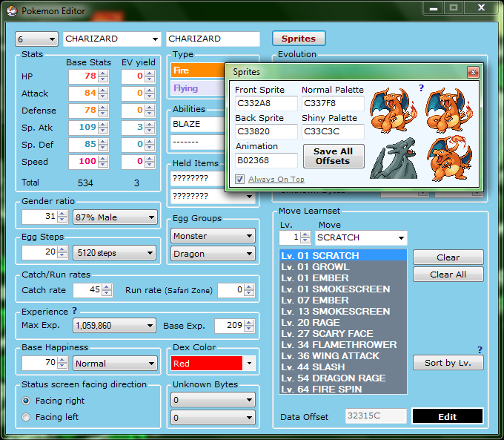Click the Pokemon Editor title bar icon
This screenshot has width=504, height=440.
point(12,11)
